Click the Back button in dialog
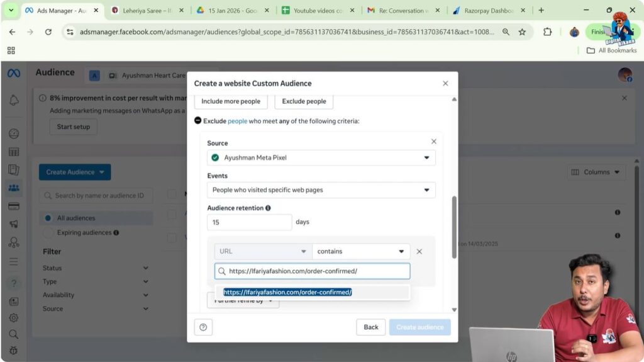The width and height of the screenshot is (644, 362). tap(371, 327)
